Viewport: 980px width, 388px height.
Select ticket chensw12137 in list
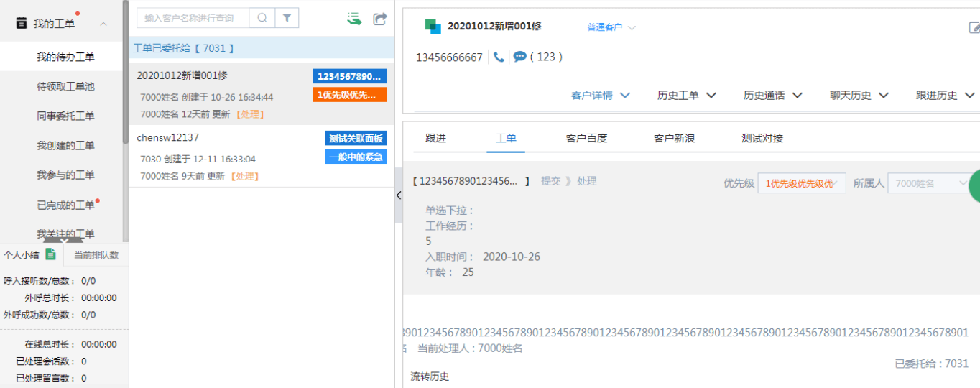262,157
